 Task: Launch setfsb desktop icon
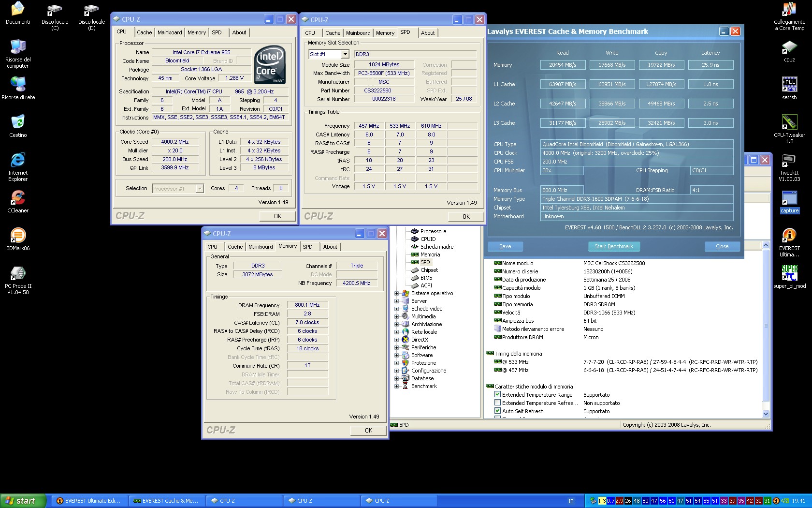pyautogui.click(x=789, y=89)
